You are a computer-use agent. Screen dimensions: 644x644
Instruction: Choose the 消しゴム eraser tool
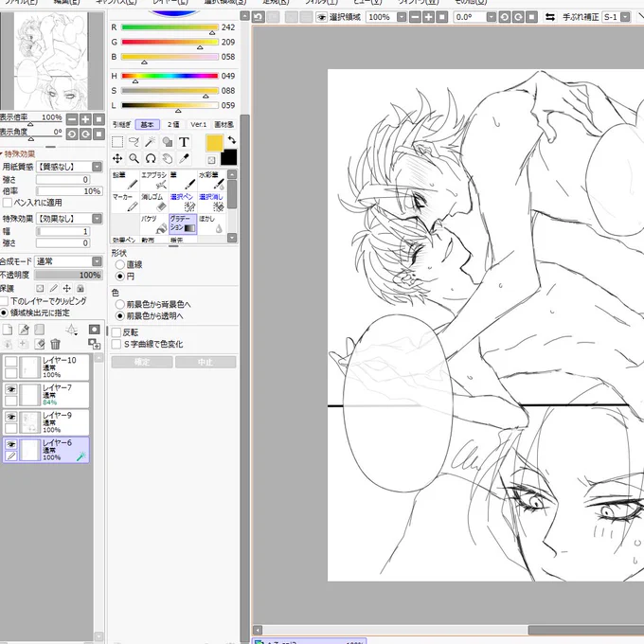(153, 203)
